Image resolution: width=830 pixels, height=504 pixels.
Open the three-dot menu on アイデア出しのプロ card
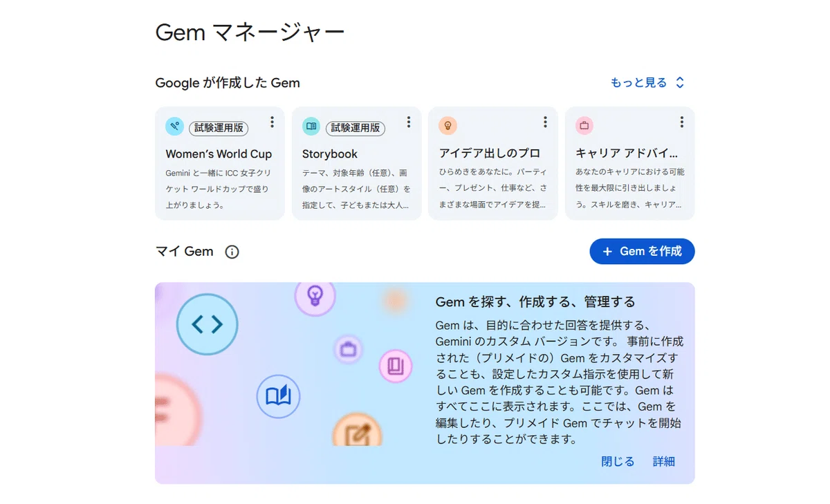click(545, 122)
